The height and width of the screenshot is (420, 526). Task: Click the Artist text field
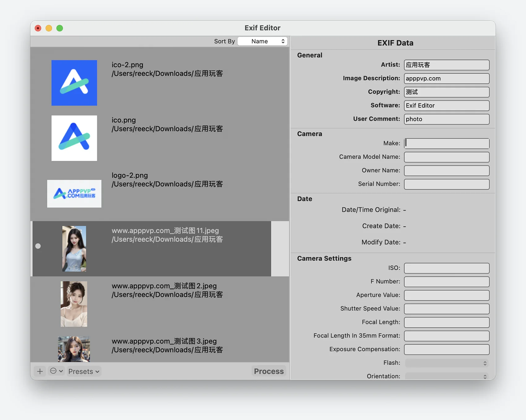point(446,65)
